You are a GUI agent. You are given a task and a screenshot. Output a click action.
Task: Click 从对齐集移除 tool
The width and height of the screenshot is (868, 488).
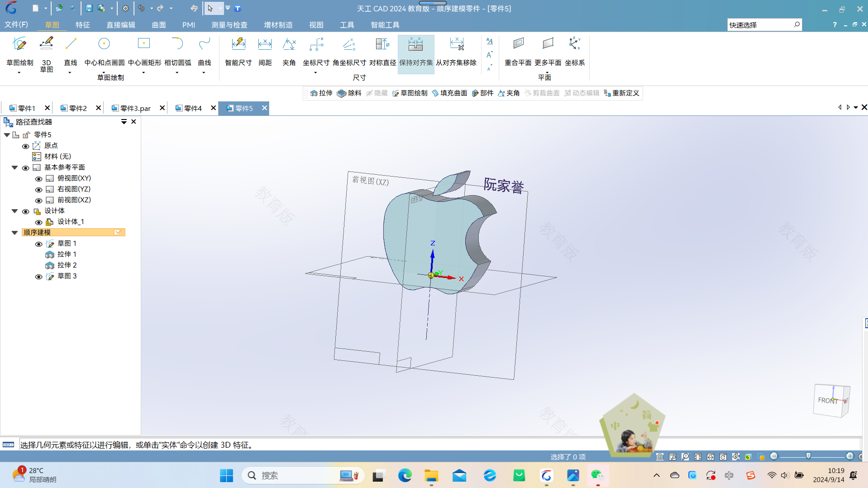coord(456,52)
